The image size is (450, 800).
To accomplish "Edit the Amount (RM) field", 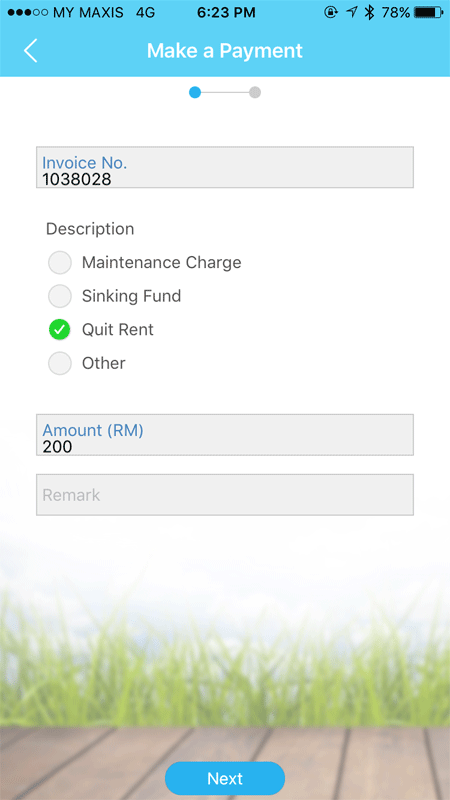I will click(x=224, y=435).
